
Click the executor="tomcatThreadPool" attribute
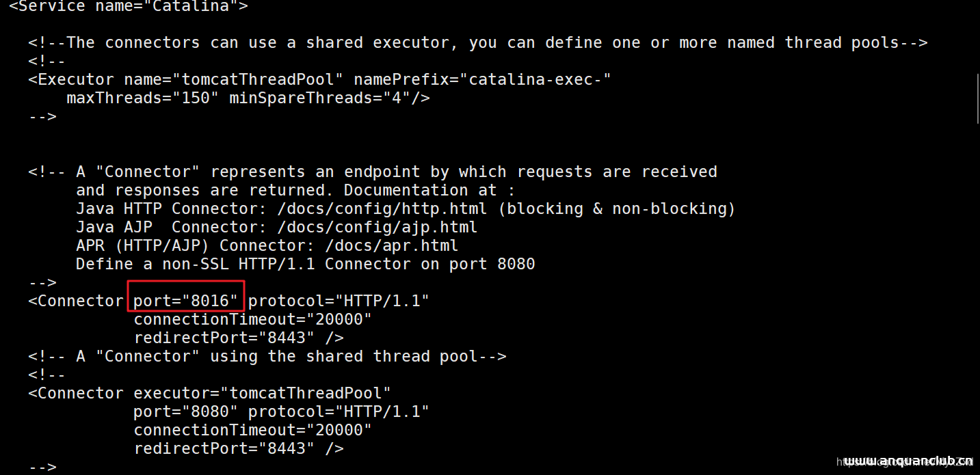click(262, 393)
